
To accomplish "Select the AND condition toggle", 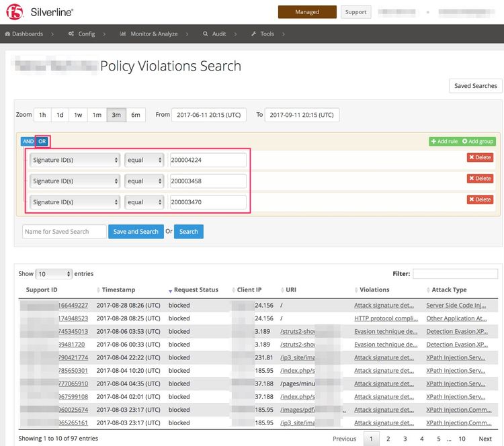I will [28, 141].
